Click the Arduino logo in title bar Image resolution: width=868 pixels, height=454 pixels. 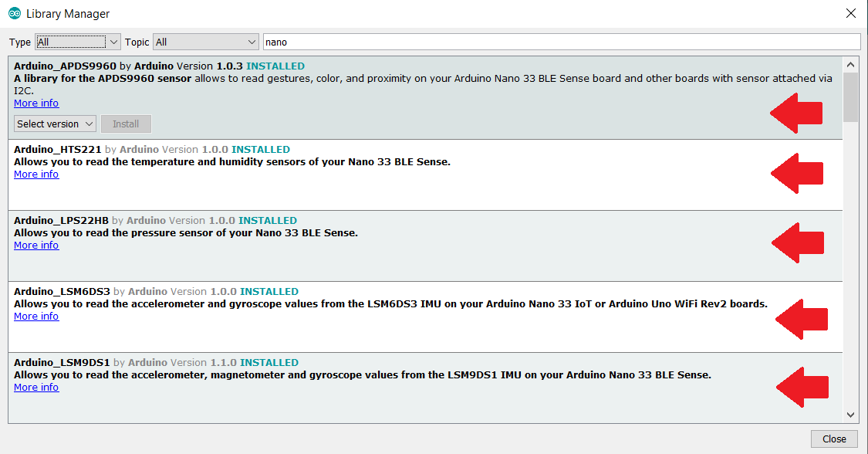click(14, 14)
